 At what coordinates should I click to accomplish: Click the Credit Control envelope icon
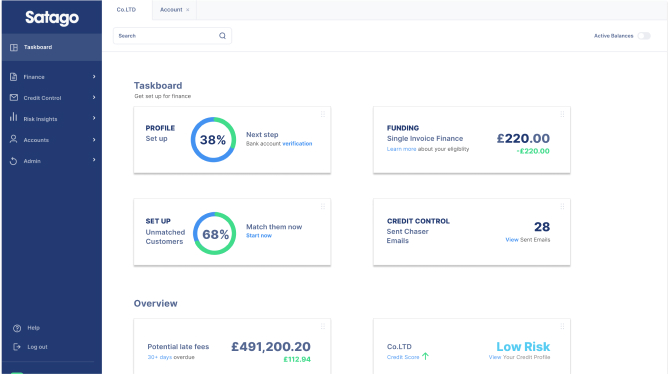click(14, 98)
